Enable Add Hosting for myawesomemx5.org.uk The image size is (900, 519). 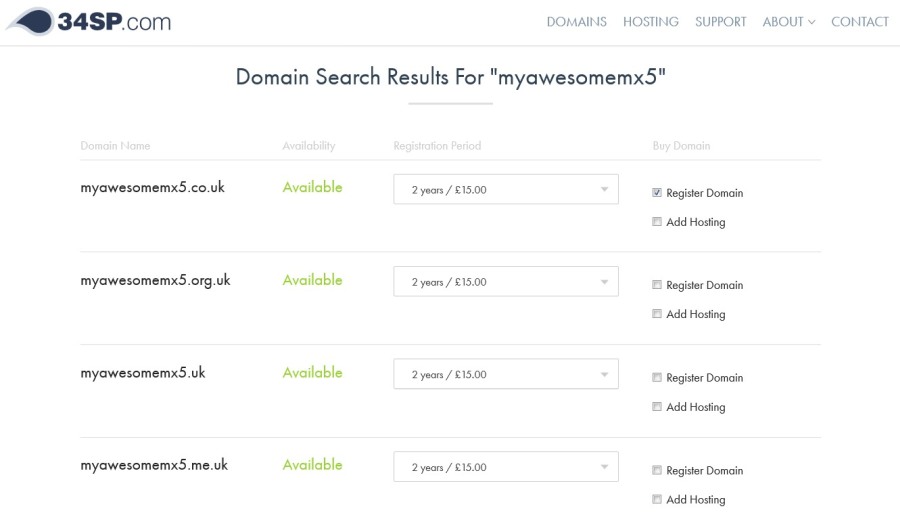click(x=657, y=313)
